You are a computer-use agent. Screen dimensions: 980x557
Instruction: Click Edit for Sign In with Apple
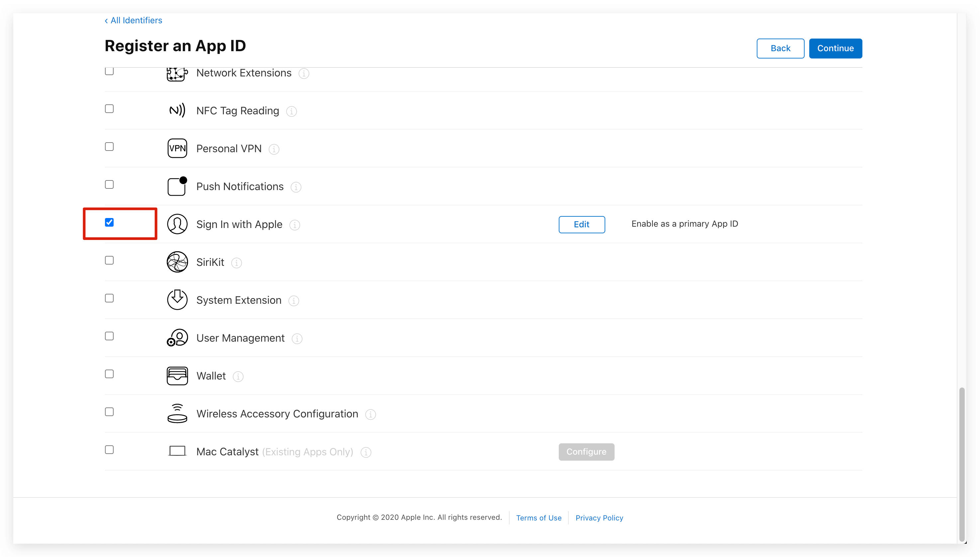(581, 224)
